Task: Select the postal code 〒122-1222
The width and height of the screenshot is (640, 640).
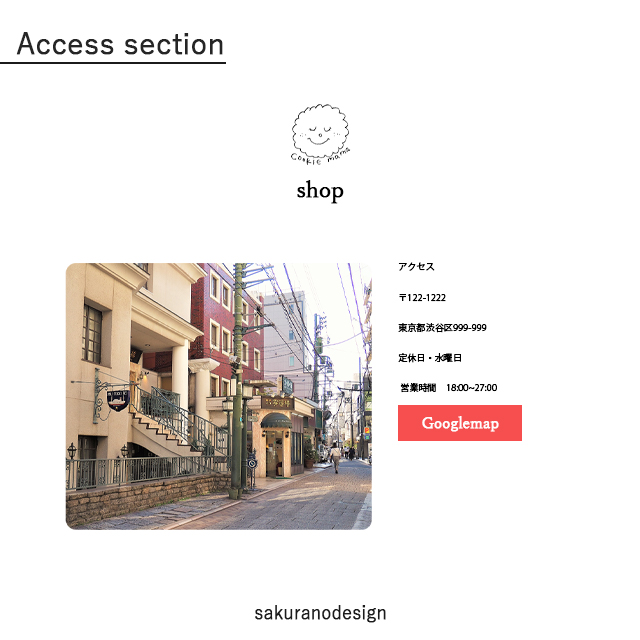Action: [x=422, y=298]
